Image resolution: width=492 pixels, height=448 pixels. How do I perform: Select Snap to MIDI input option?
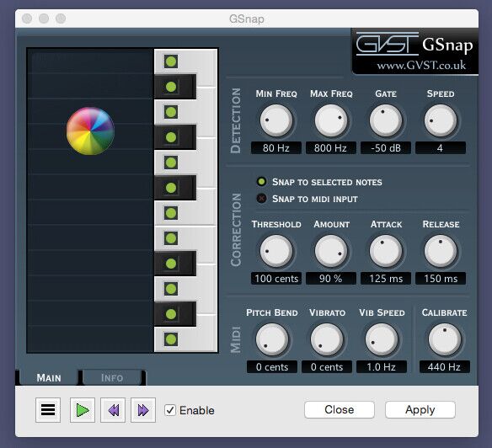point(262,198)
